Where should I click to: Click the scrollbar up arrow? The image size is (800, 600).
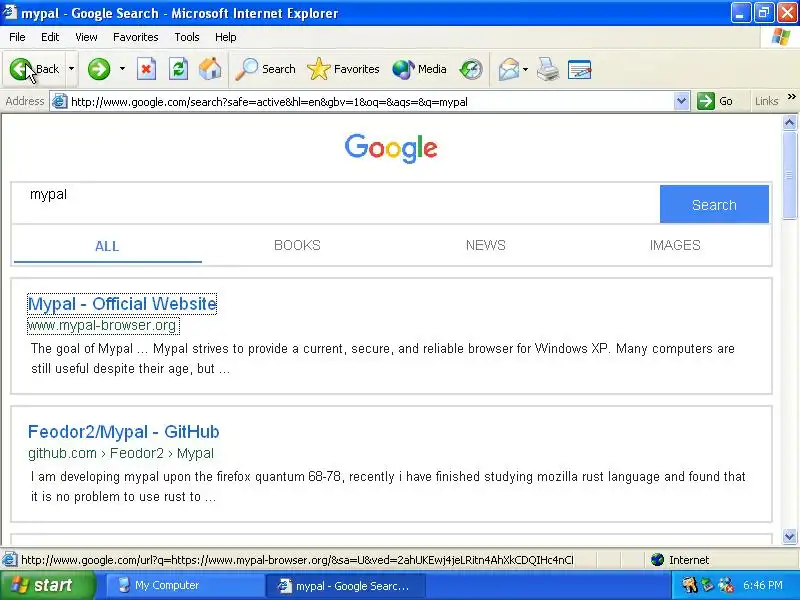789,122
